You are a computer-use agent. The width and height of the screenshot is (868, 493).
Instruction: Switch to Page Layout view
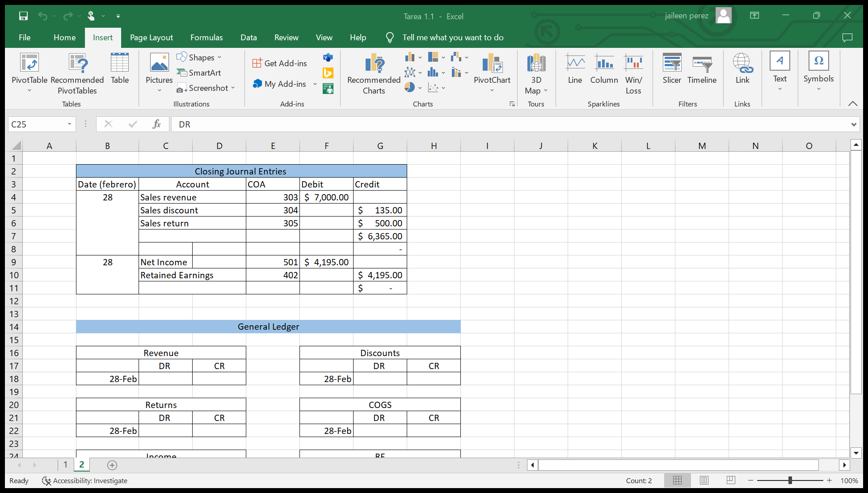pos(704,480)
